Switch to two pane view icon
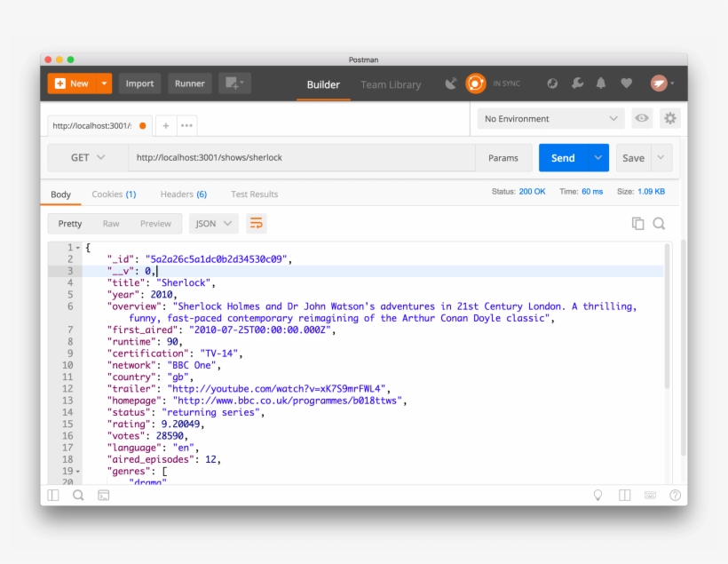The width and height of the screenshot is (728, 564). [624, 496]
